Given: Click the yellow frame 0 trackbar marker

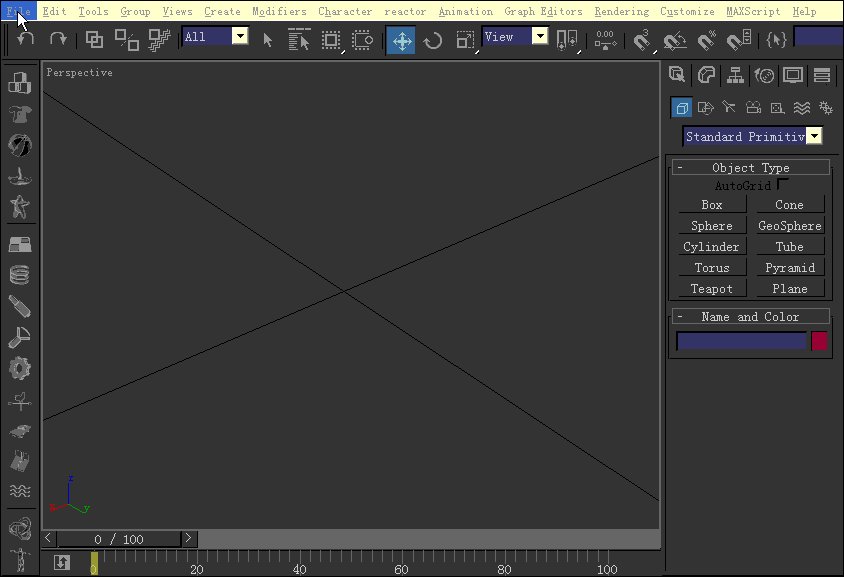Looking at the screenshot, I should coord(94,563).
